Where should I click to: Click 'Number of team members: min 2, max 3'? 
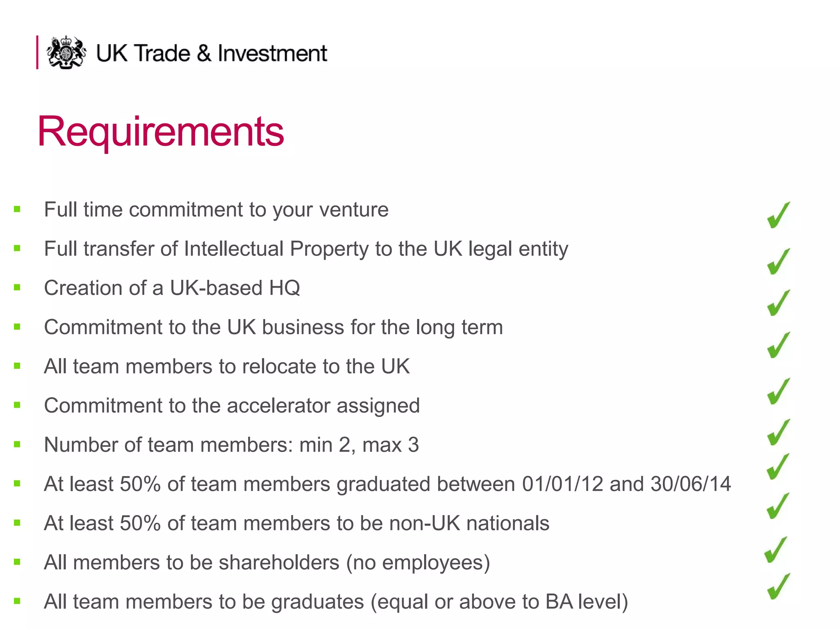231,445
